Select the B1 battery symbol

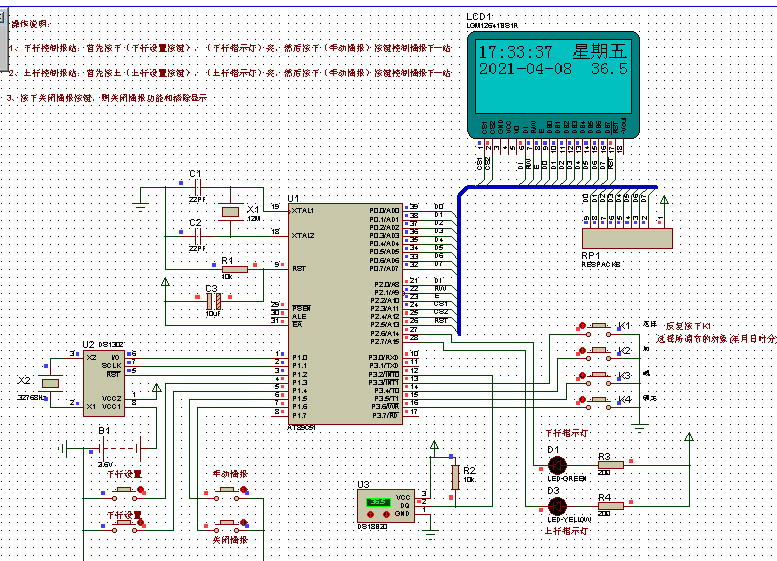pyautogui.click(x=121, y=449)
